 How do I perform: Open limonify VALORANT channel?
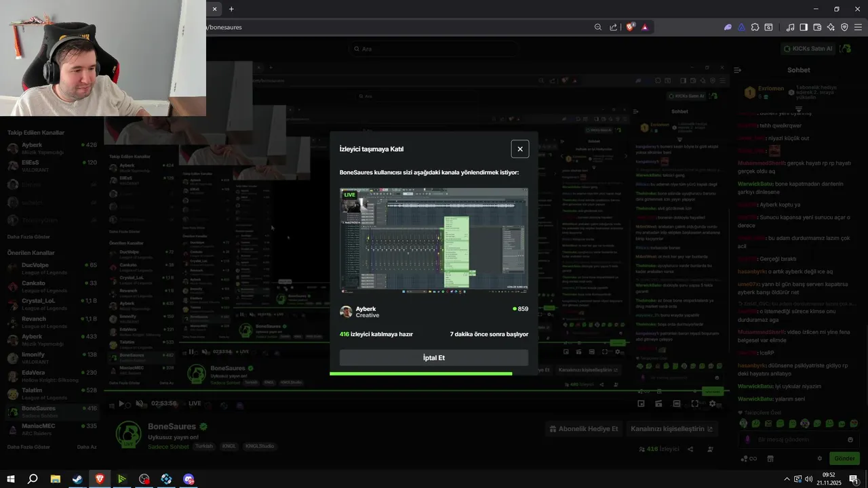[x=52, y=358]
